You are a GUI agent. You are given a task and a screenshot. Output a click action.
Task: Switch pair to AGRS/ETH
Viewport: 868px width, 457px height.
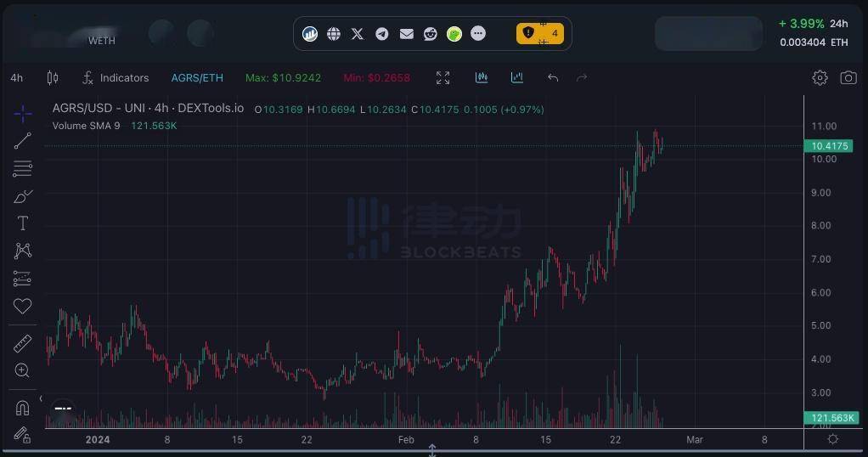(x=197, y=78)
